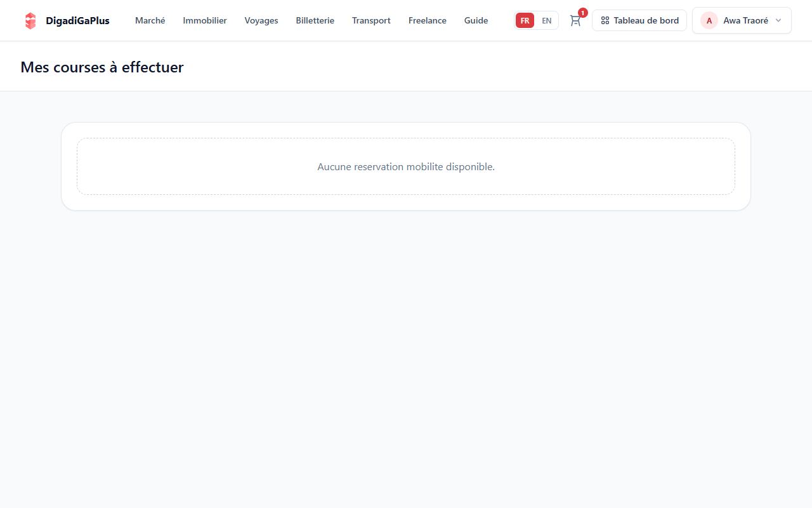The height and width of the screenshot is (508, 812).
Task: Switch language to FR
Action: coord(525,20)
